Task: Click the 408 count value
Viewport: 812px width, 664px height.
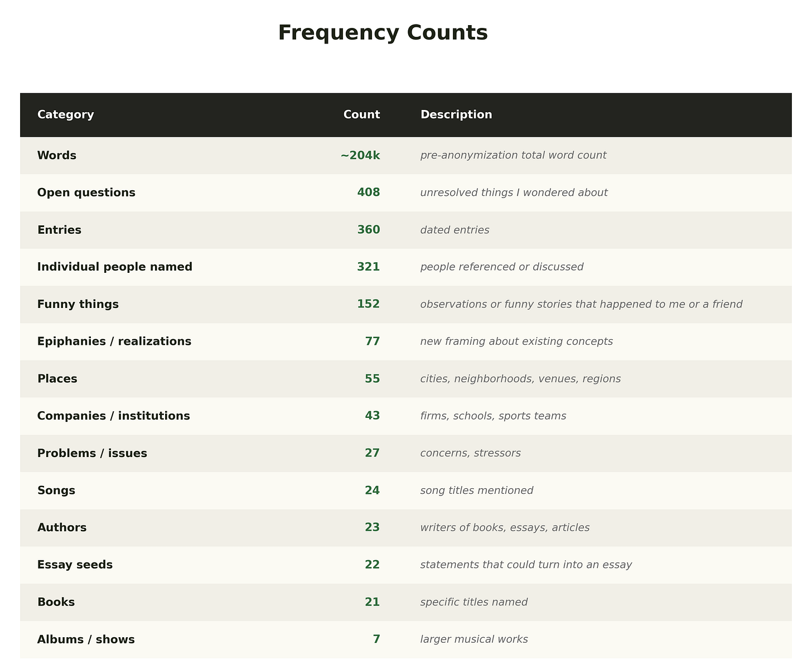Action: [369, 193]
